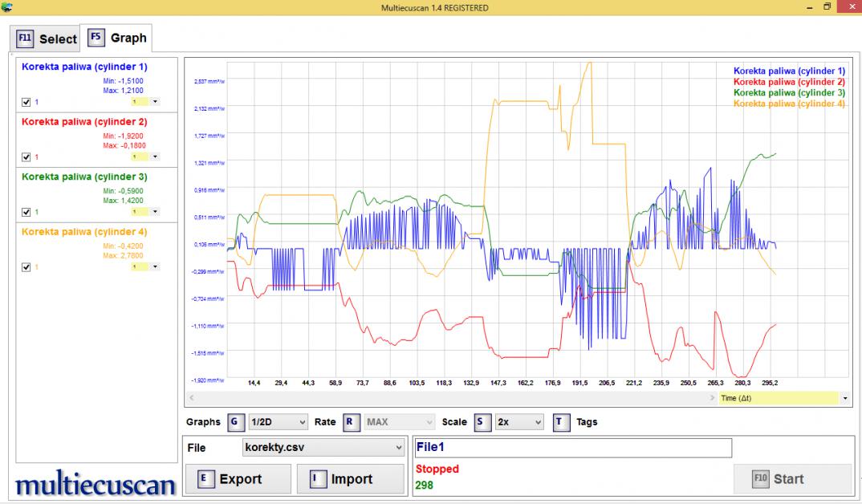The width and height of the screenshot is (862, 504).
Task: Uncheck the cylinder 2 graph checkbox
Action: [26, 157]
